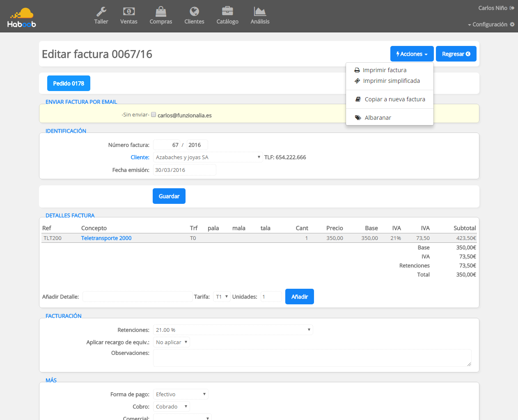Click the Añadir button
Viewport: 518px width, 420px height.
[x=300, y=297]
